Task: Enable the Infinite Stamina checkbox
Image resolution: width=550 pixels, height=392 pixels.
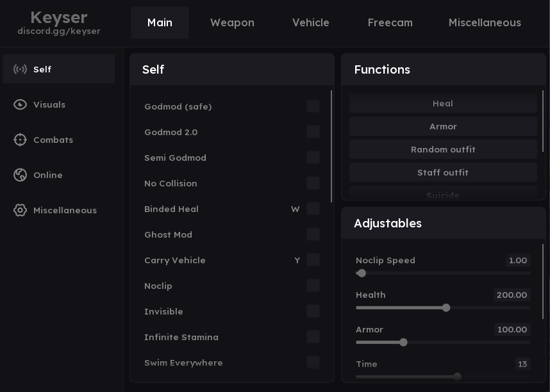Action: [x=313, y=337]
